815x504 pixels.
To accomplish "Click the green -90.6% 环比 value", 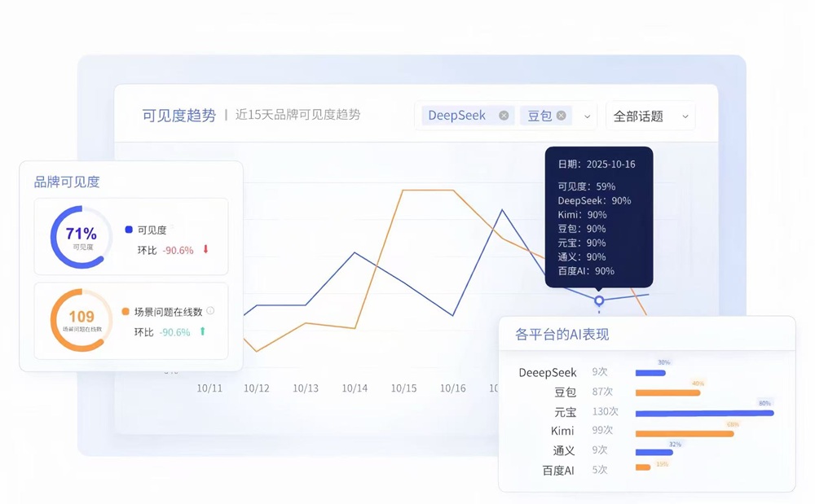I will 174,332.
